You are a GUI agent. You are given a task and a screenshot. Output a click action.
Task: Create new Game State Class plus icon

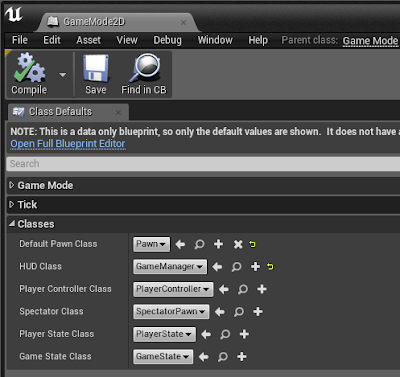242,356
